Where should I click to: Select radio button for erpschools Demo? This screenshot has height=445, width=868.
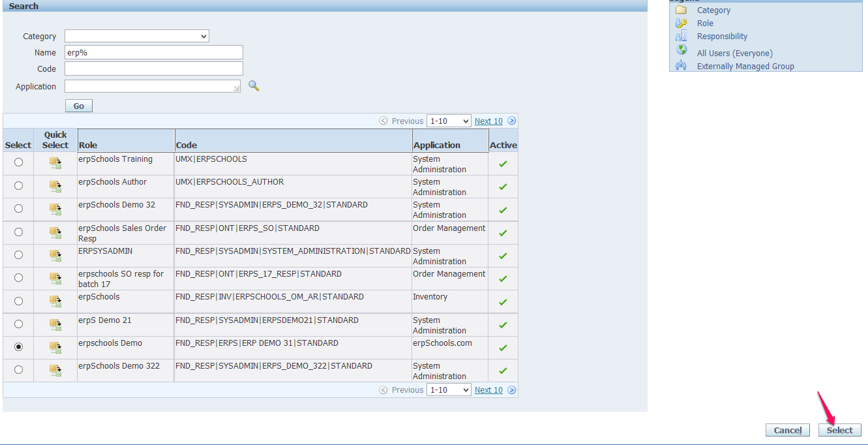pyautogui.click(x=18, y=347)
